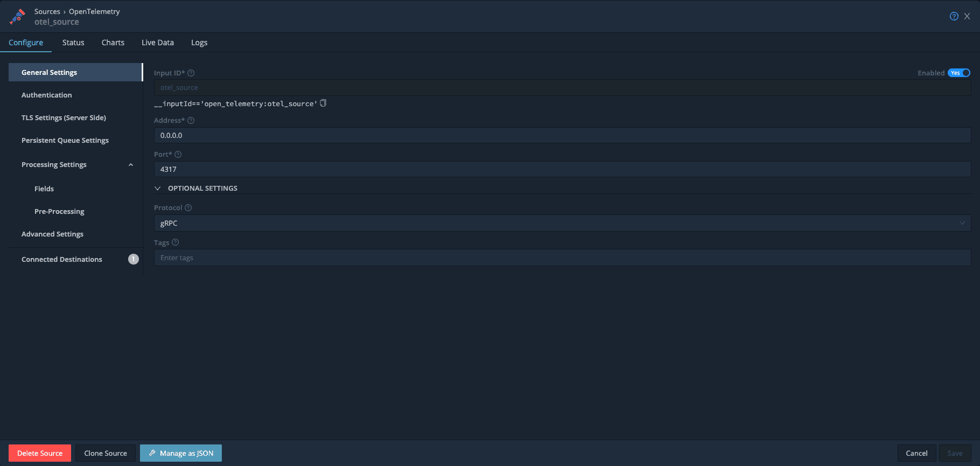This screenshot has width=980, height=466.
Task: Click into the Tags input field
Action: (562, 258)
